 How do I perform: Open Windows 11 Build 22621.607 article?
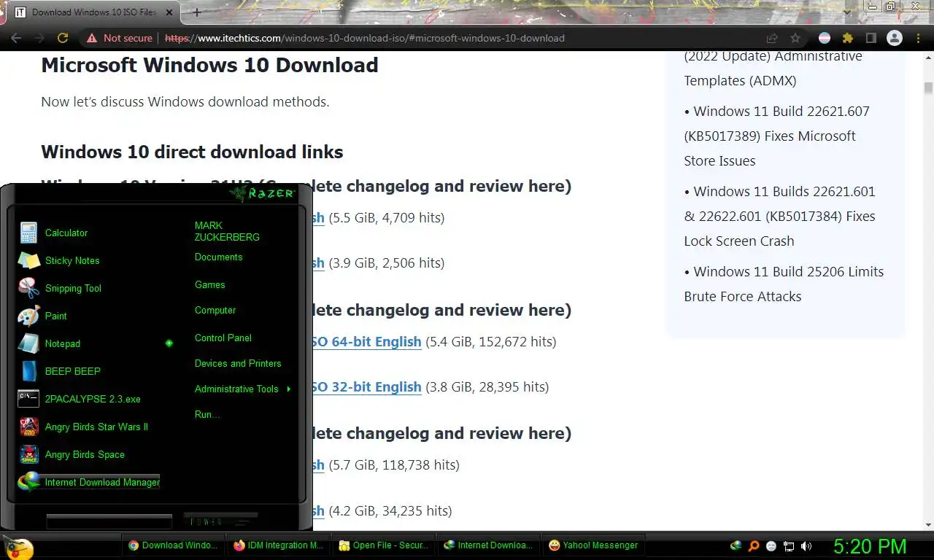pyautogui.click(x=777, y=136)
